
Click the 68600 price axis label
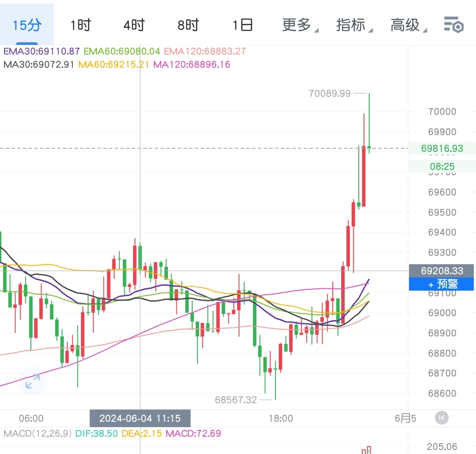point(442,393)
